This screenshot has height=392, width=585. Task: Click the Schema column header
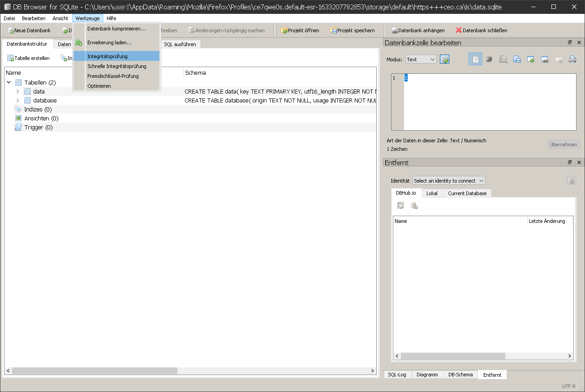coord(280,72)
